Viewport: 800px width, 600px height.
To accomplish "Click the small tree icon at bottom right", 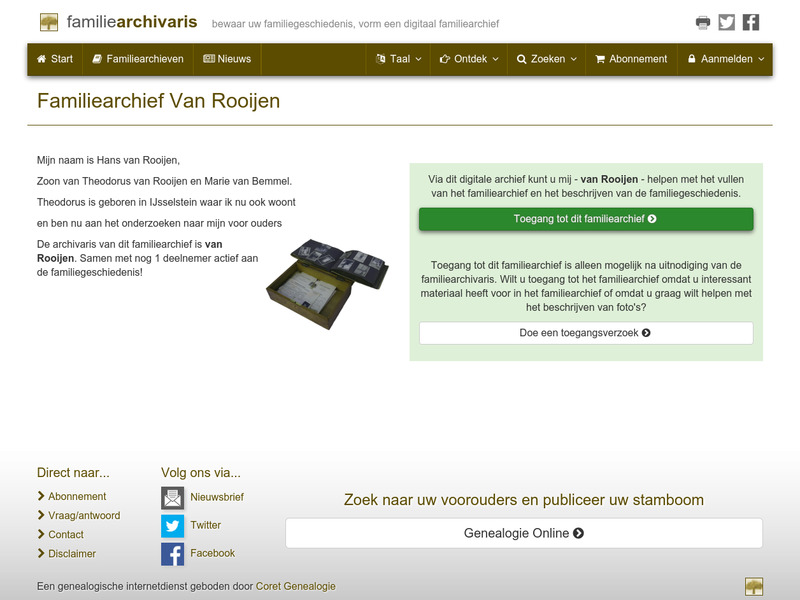I will click(x=755, y=587).
